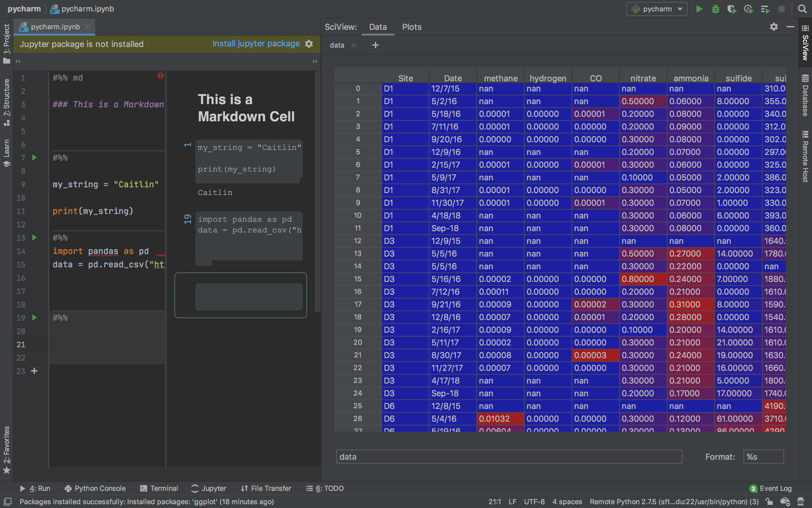Open the File Transfer tab
The height and width of the screenshot is (508, 812).
[266, 488]
